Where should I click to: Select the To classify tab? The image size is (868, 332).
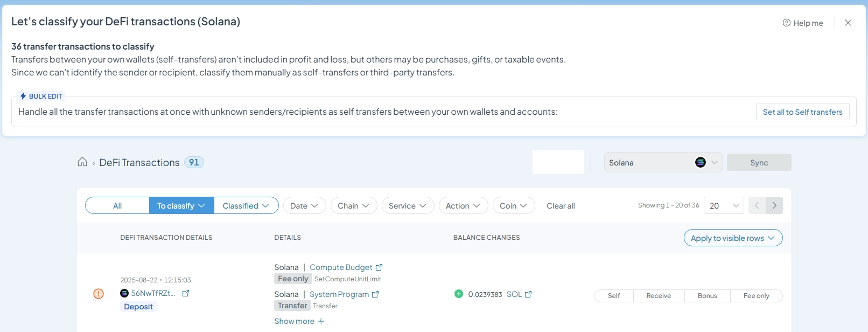click(x=181, y=205)
